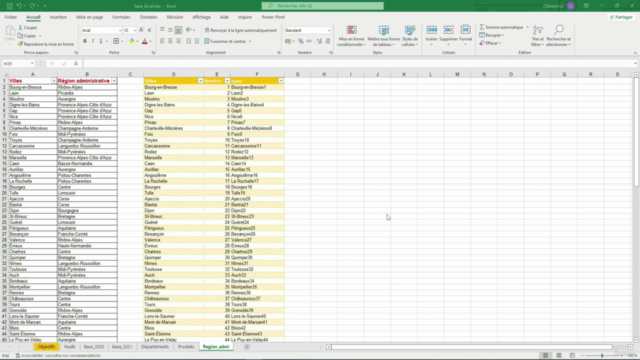Increase font size with the large A button
Screen dimensions: 640x360
142,30
